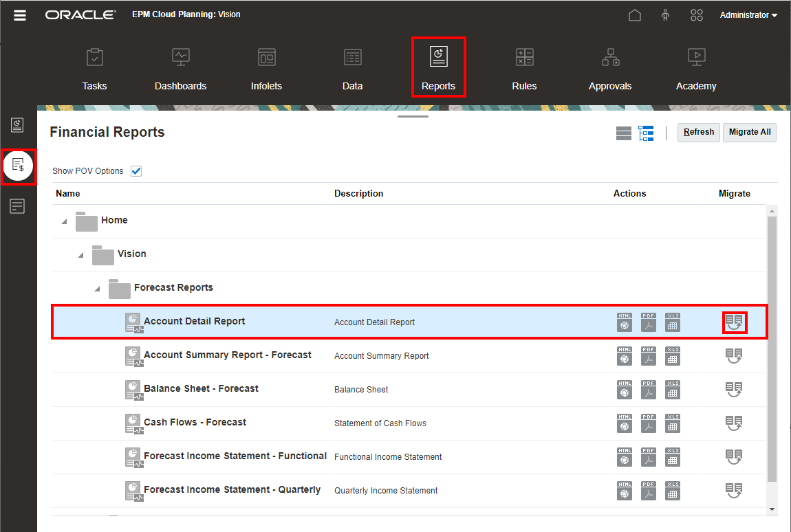Export Cash Flows - Forecast to XLS
Viewport: 791px width, 532px height.
673,423
